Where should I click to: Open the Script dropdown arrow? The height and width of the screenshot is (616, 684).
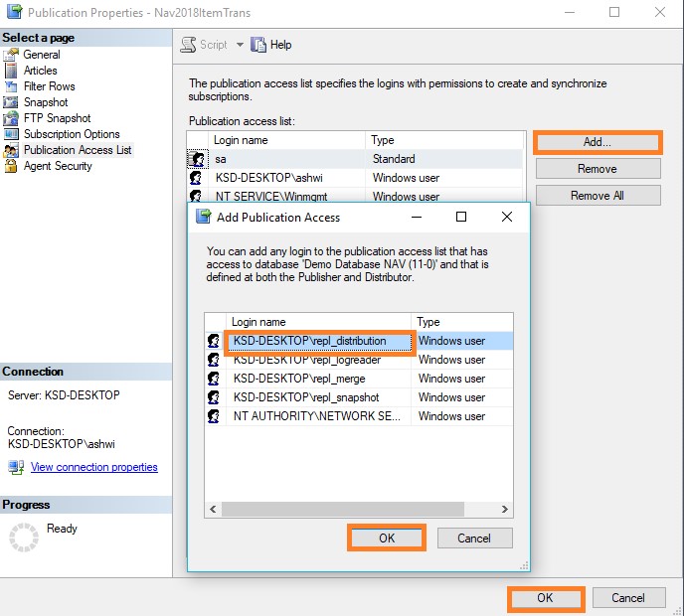240,45
